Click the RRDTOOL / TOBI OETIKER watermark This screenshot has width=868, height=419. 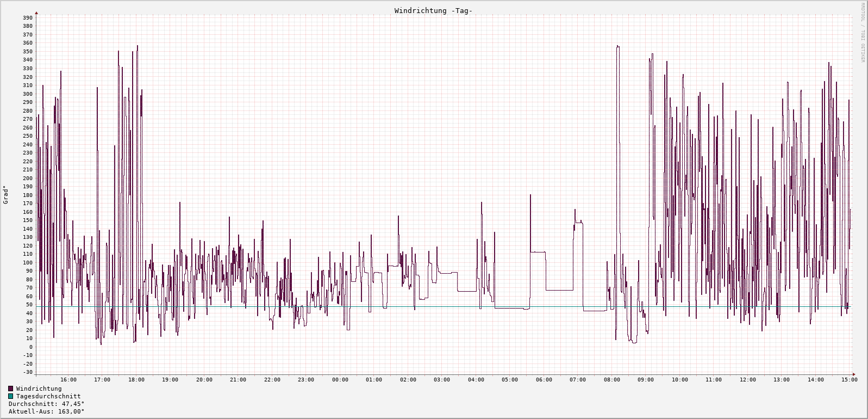[863, 33]
